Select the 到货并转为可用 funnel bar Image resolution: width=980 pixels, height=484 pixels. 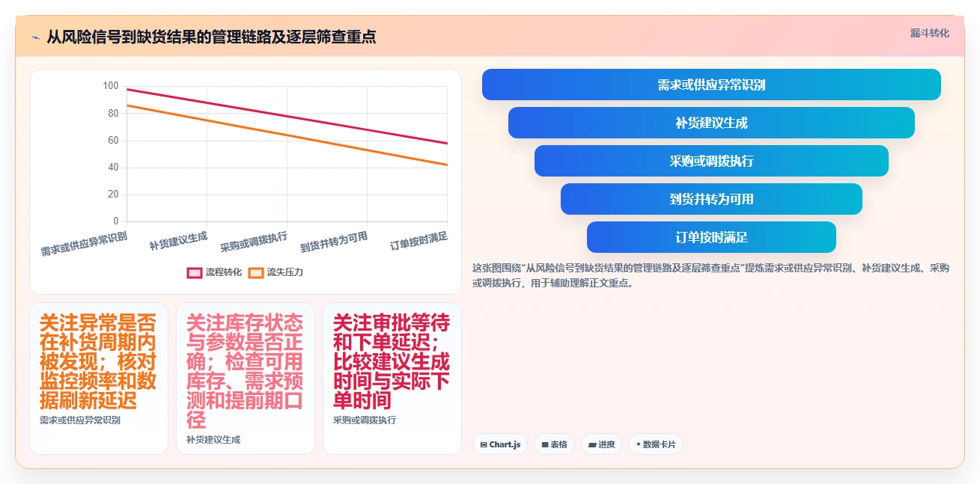click(x=711, y=199)
